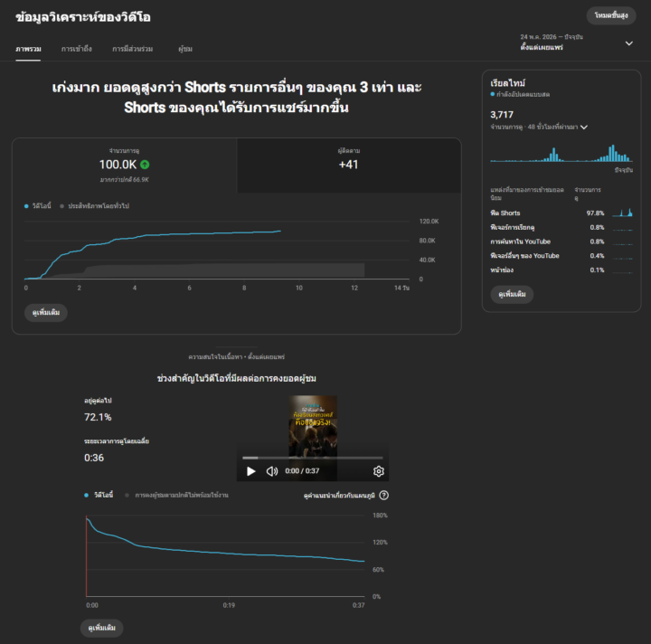Select the จำนวนการดู 100.0K metric card
651x644 pixels.
125,166
